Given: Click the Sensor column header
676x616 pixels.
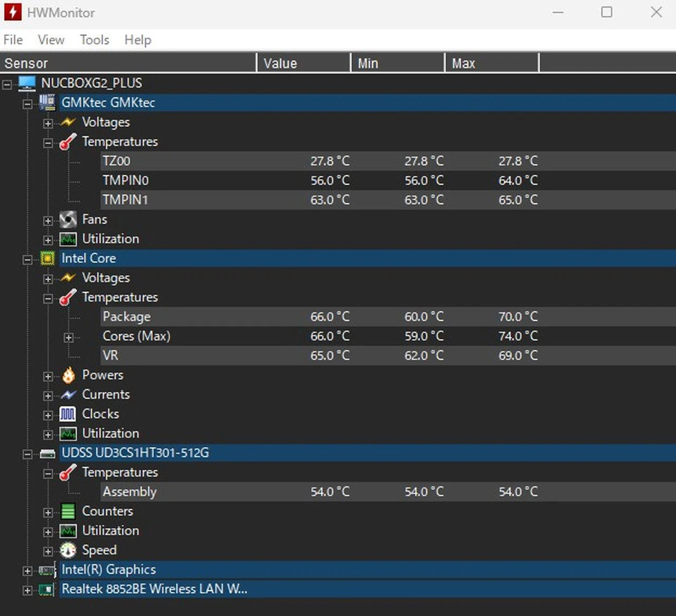Looking at the screenshot, I should coord(128,63).
